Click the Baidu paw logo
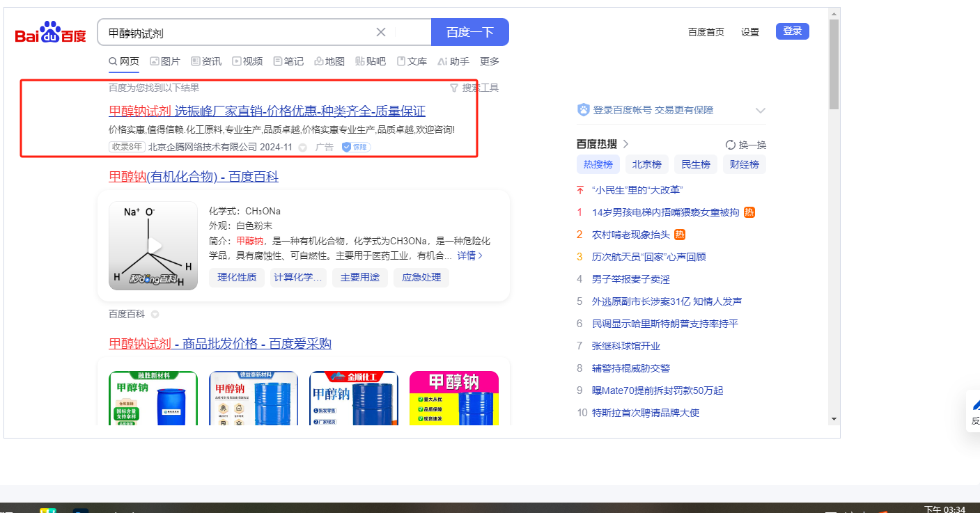980x513 pixels. click(x=50, y=33)
